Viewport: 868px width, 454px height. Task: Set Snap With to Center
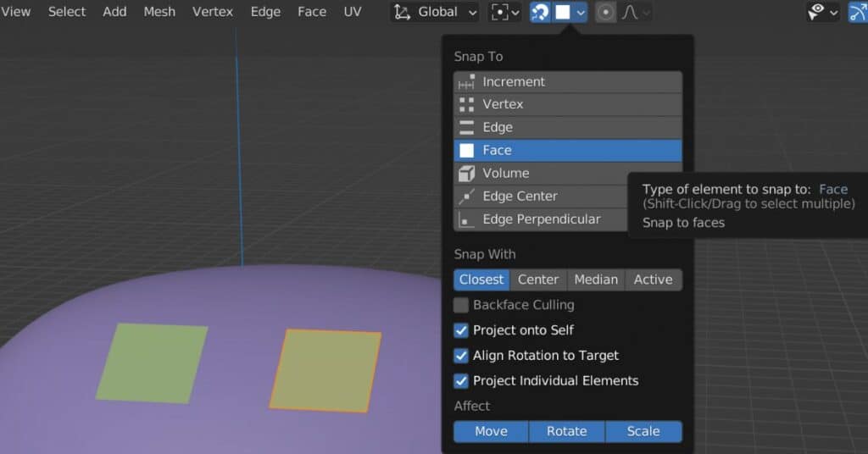click(538, 280)
